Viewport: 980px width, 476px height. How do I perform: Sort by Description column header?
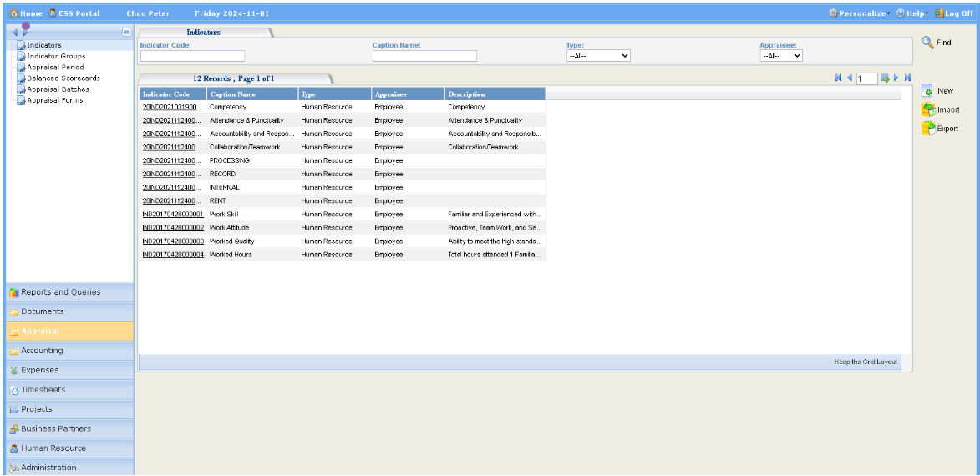click(x=495, y=94)
